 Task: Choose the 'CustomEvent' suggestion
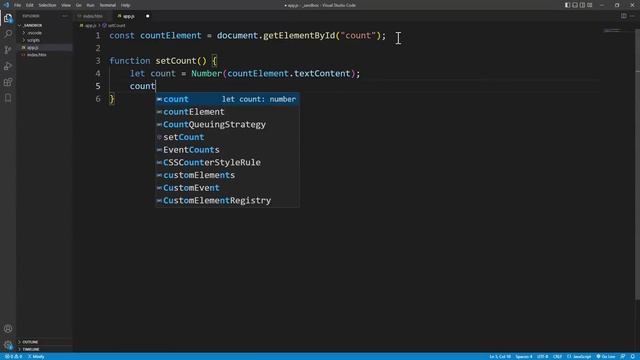pos(227,188)
